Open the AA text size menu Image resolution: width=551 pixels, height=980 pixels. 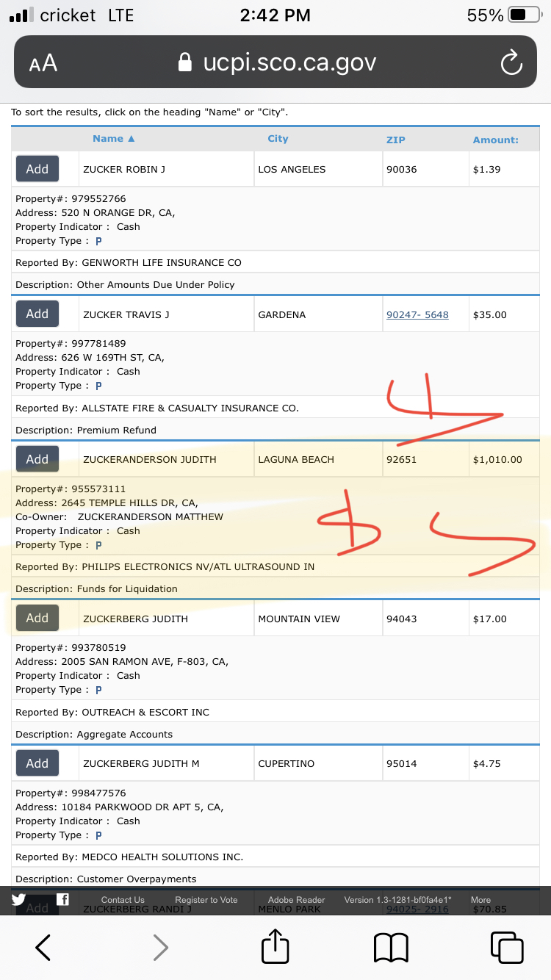(x=43, y=63)
